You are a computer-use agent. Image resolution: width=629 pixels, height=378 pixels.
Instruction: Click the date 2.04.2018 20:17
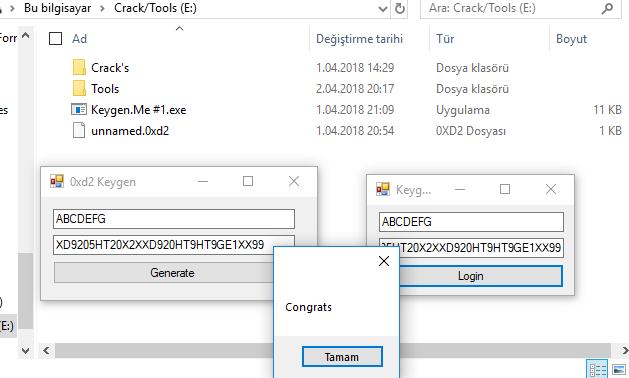coord(355,89)
